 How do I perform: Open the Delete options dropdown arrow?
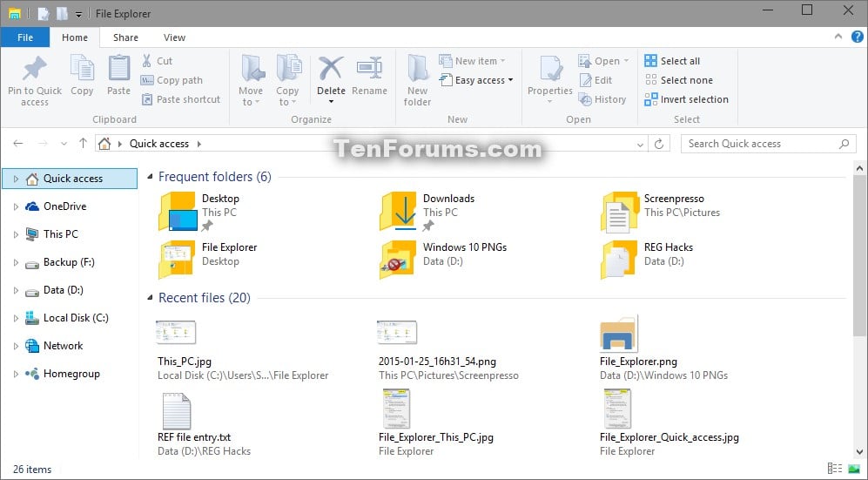pyautogui.click(x=331, y=102)
